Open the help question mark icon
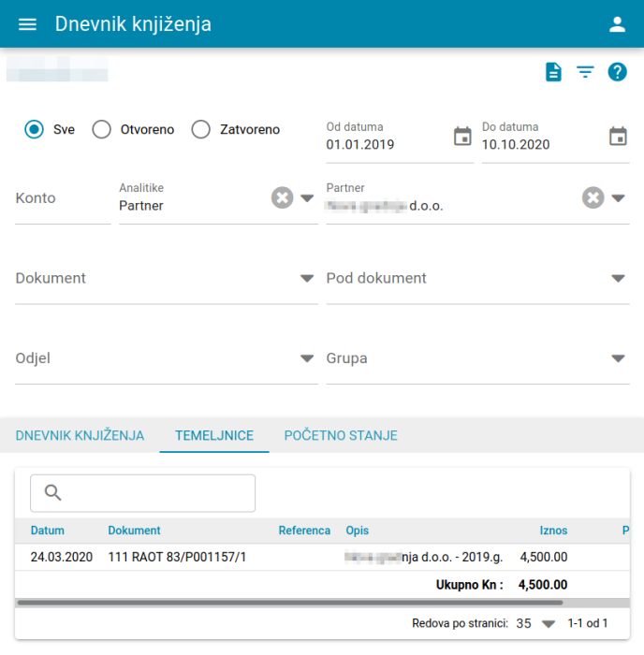The height and width of the screenshot is (655, 644). coord(617,72)
